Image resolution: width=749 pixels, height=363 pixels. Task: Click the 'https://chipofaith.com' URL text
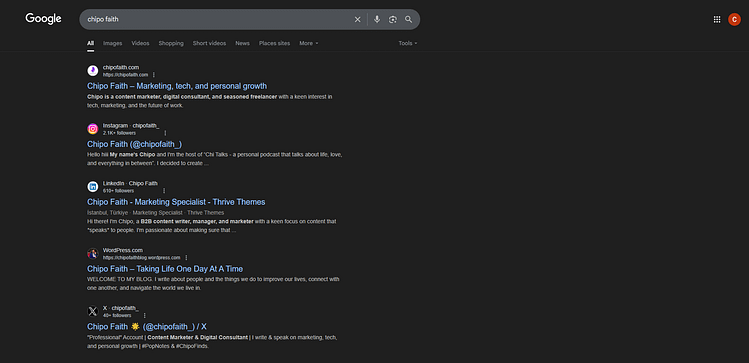click(125, 75)
